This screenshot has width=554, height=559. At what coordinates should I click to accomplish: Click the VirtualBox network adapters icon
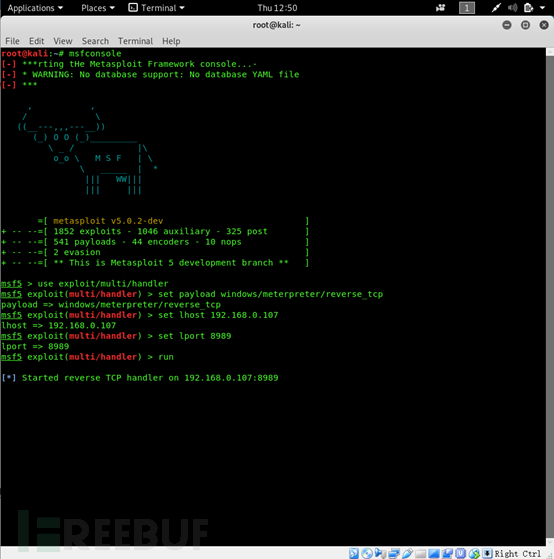pos(394,553)
